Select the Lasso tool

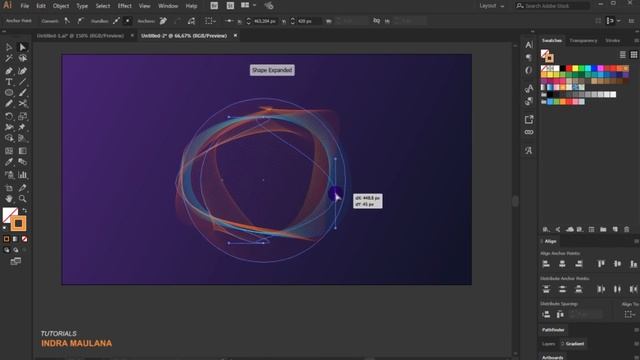[x=22, y=59]
